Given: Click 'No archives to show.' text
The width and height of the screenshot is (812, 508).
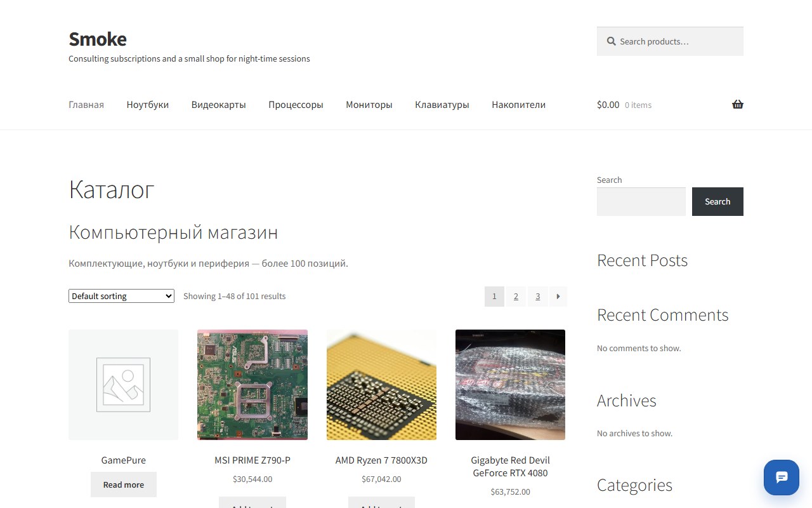Looking at the screenshot, I should click(x=634, y=434).
